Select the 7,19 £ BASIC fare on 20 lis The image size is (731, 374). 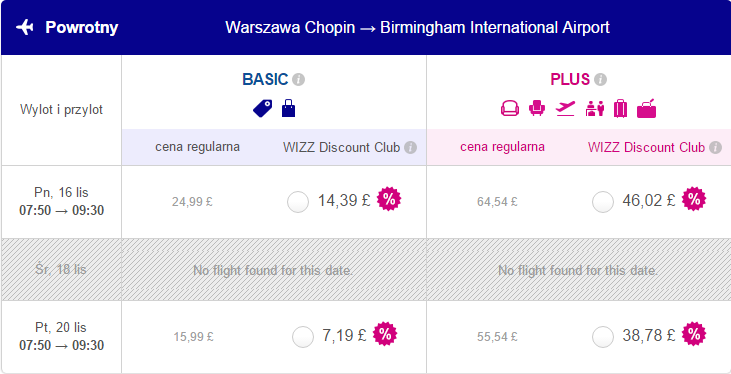pos(303,337)
